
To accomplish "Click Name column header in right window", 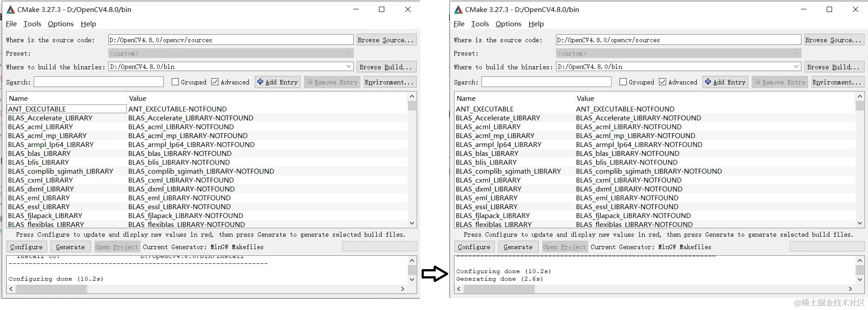I will pyautogui.click(x=515, y=99).
